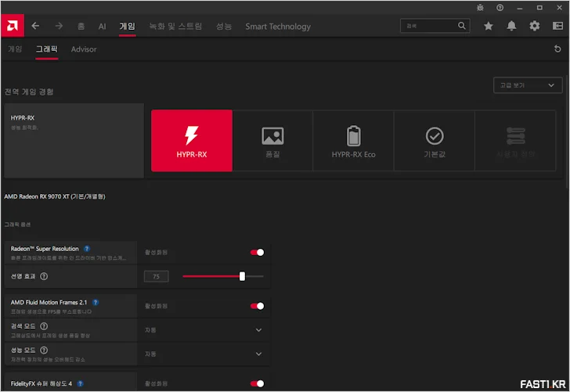Show help for FidelityFX 슈퍼 해상도 4
Viewport: 570px width, 392px height.
[x=80, y=383]
